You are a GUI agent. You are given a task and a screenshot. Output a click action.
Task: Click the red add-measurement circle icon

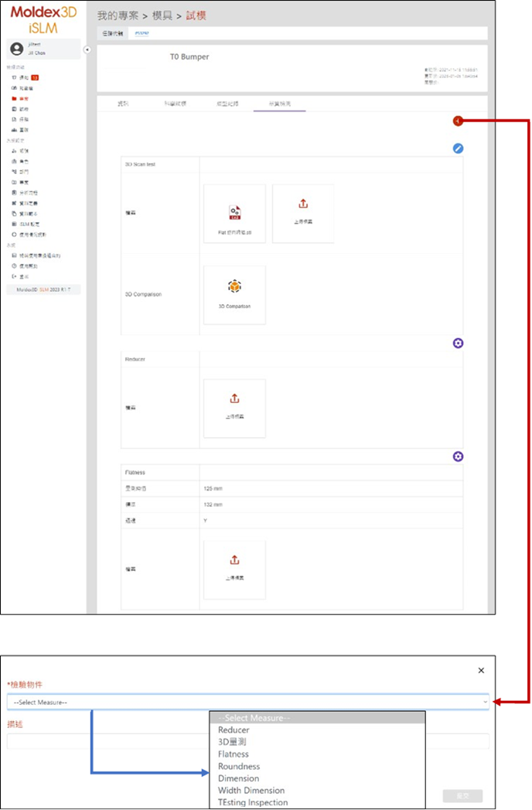click(x=458, y=121)
